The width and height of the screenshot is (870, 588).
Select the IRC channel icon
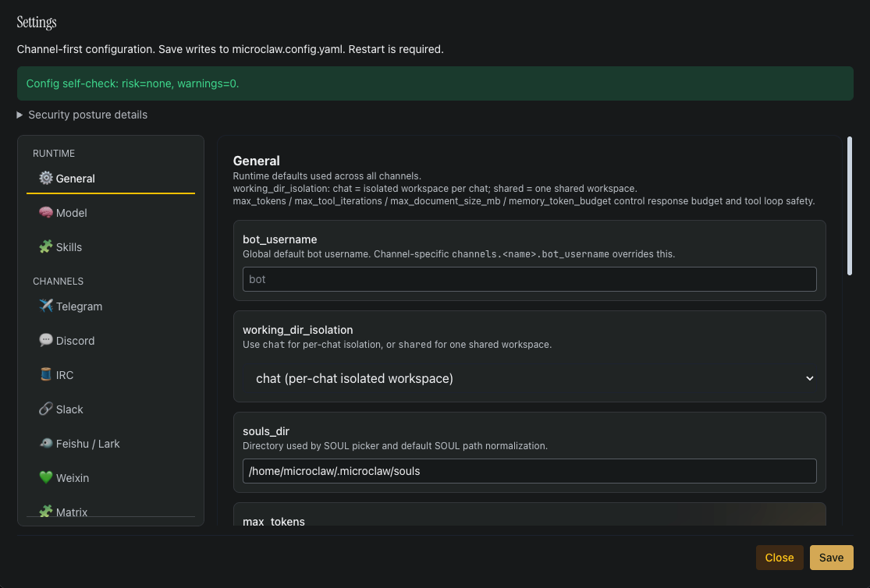point(45,374)
